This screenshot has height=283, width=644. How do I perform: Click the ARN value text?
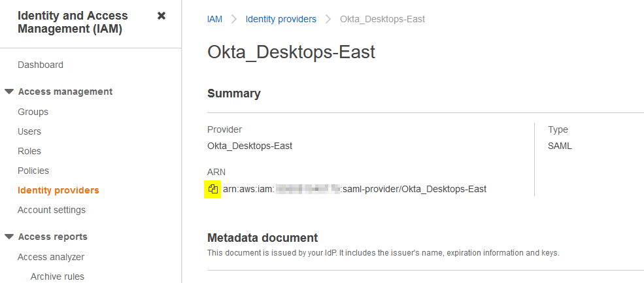coord(354,190)
